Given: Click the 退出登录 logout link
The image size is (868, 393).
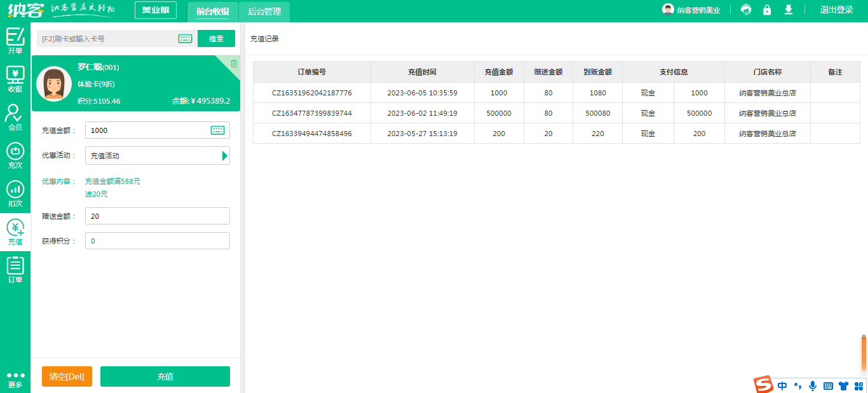Looking at the screenshot, I should [x=836, y=10].
